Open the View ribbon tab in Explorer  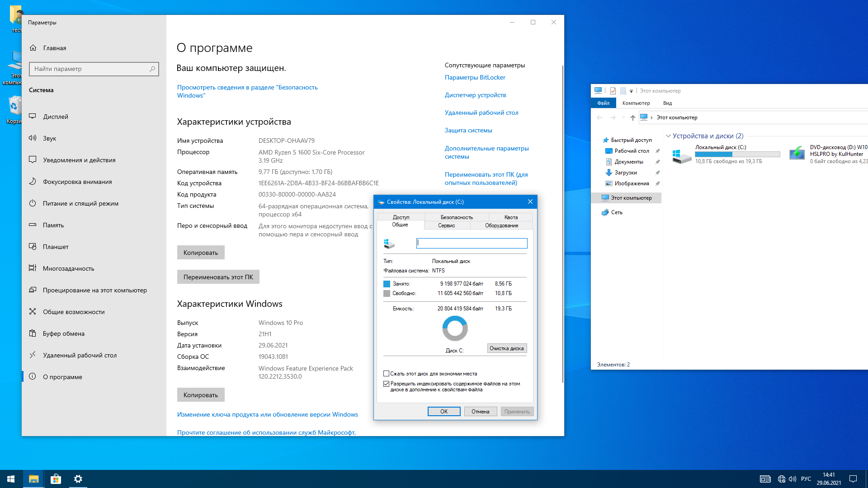coord(667,103)
